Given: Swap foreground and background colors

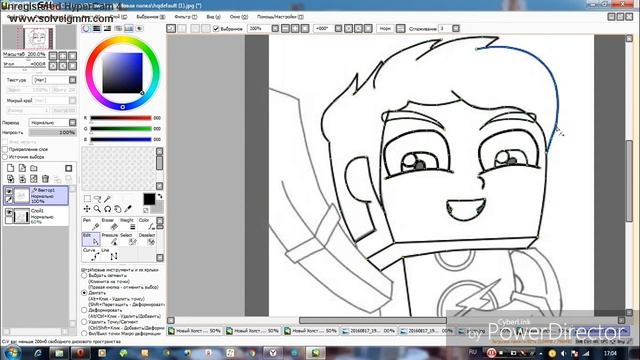Looking at the screenshot, I should [x=160, y=196].
